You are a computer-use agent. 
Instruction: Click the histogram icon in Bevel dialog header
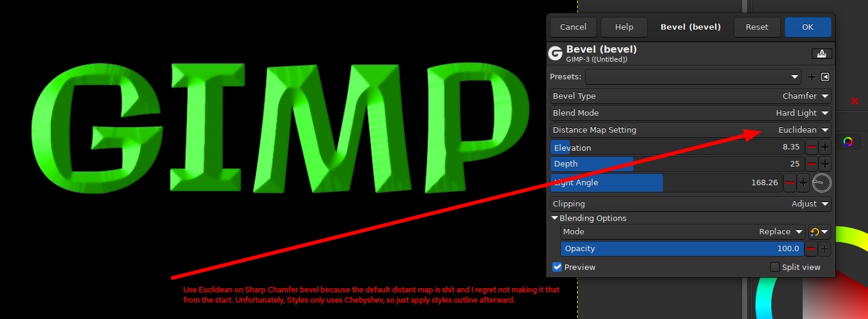pyautogui.click(x=821, y=53)
